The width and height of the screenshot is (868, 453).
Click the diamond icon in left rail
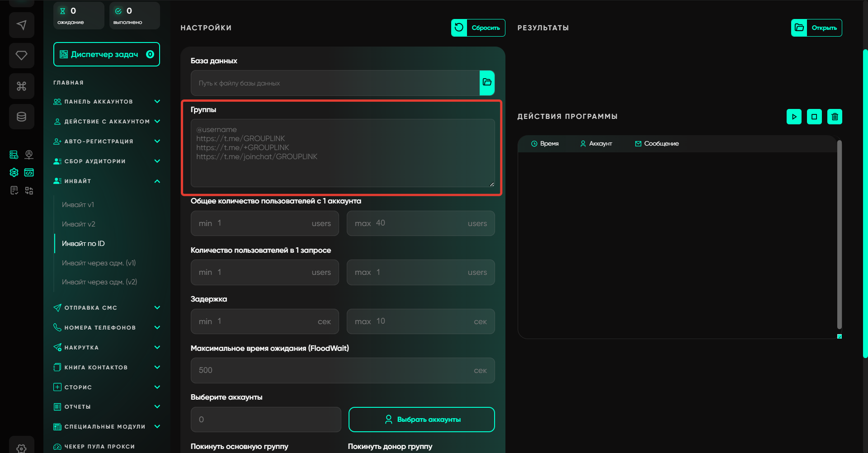(x=21, y=56)
